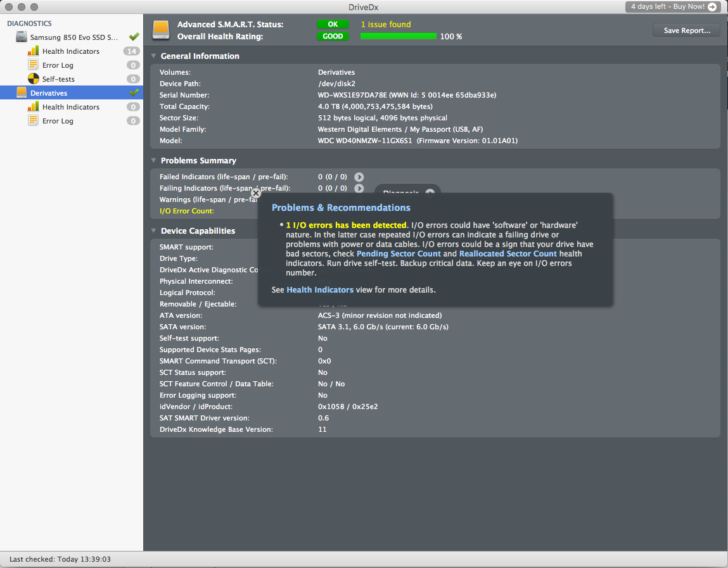This screenshot has height=568, width=728.
Task: Click the 4 days left Buy Now button
Action: coord(673,7)
